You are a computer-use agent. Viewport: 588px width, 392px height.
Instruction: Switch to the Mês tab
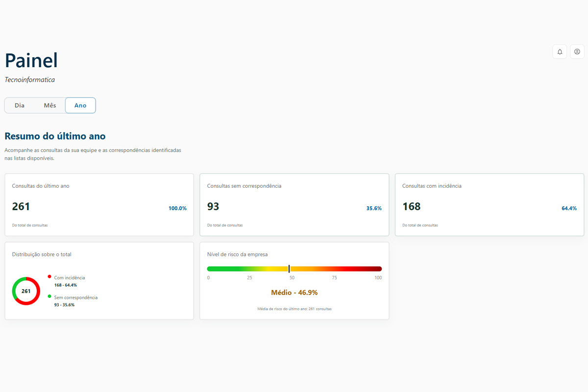[x=50, y=105]
